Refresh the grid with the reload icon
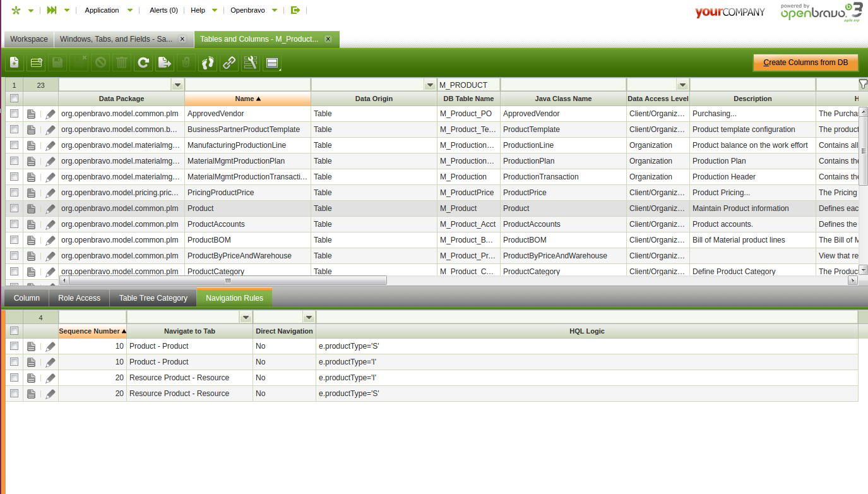Screen dimensions: 868x494 click(x=143, y=63)
